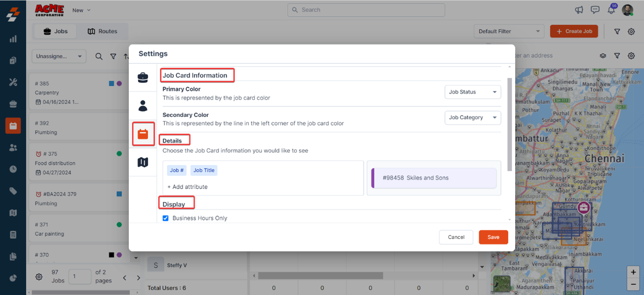Click the schedule grid horizontal scrollbar
Image resolution: width=644 pixels, height=295 pixels.
(x=320, y=276)
